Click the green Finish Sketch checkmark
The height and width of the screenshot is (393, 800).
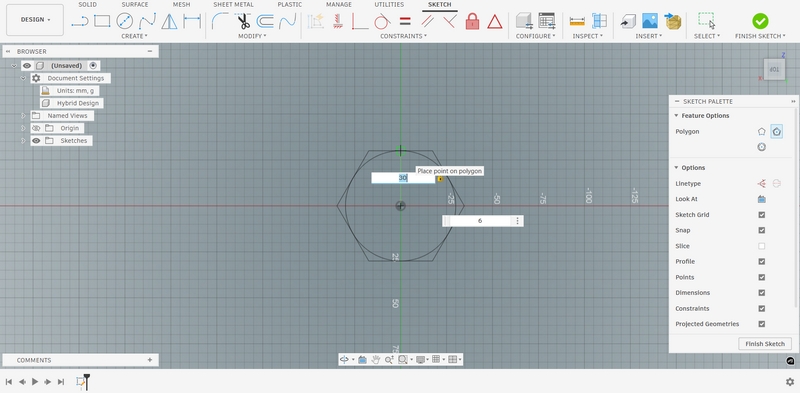coord(760,21)
